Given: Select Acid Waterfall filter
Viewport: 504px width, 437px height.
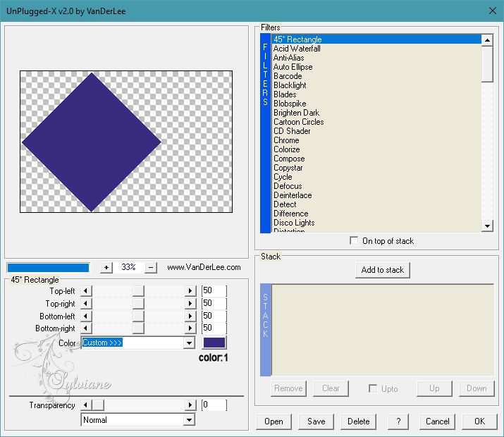Looking at the screenshot, I should (376, 49).
